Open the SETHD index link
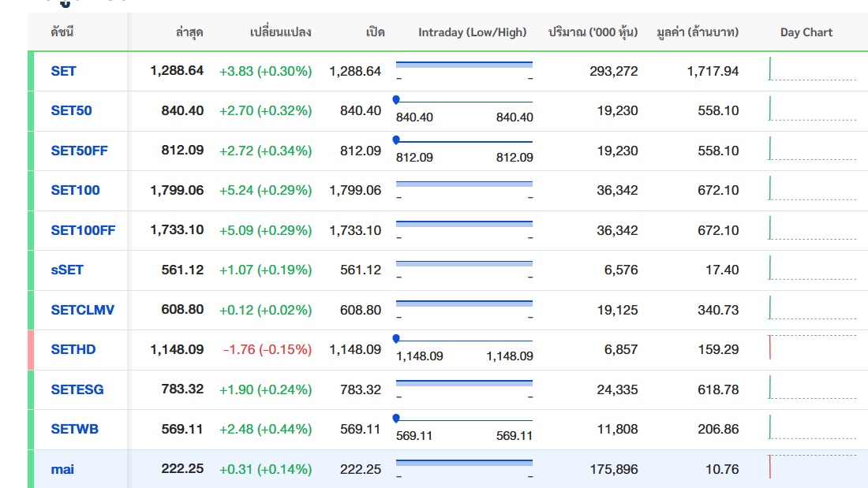Screen dimensions: 868x488 point(73,349)
